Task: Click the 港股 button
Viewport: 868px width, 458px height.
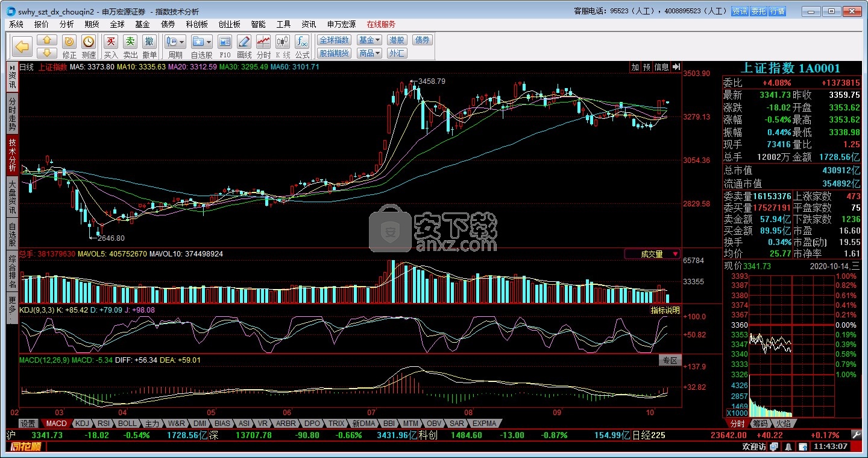Action: pos(397,40)
